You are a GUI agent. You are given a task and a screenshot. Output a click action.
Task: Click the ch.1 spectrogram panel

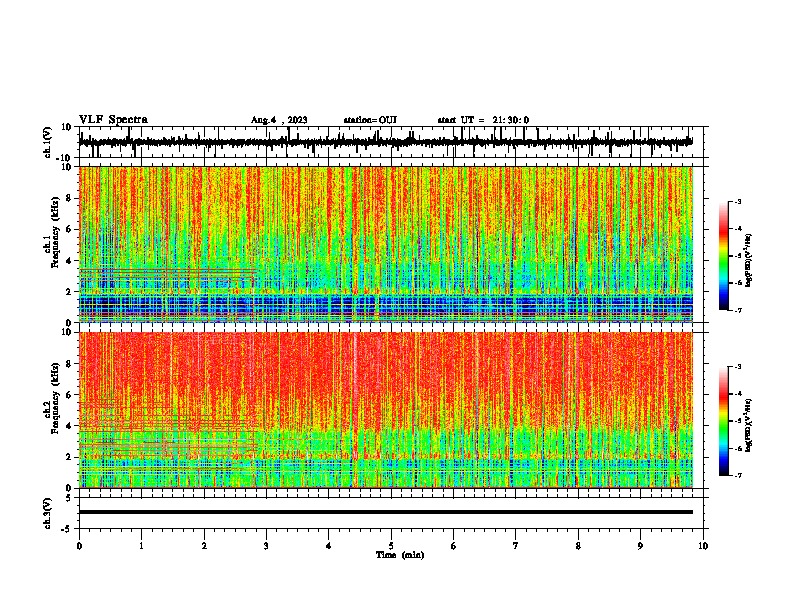(385, 244)
